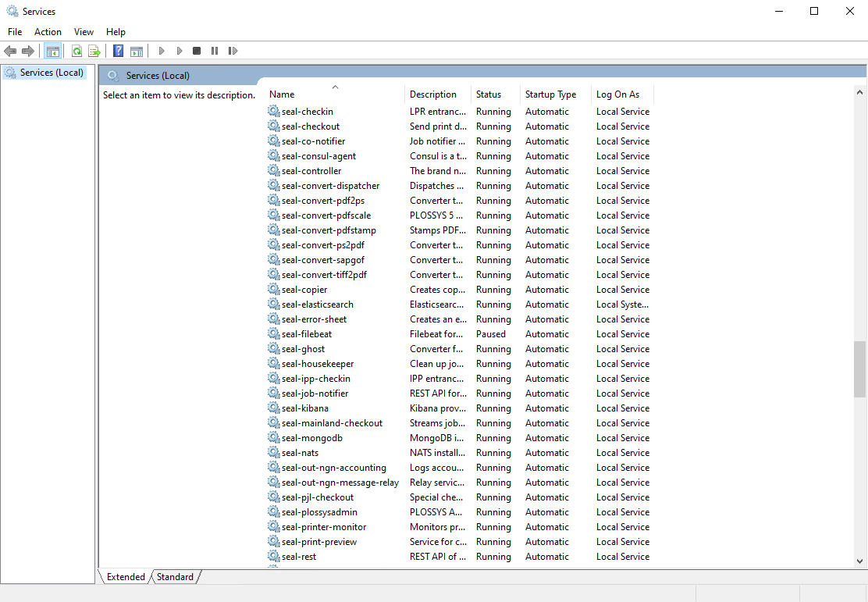Restart the service with the restart toolbar icon
Image resolution: width=868 pixels, height=602 pixels.
(233, 50)
